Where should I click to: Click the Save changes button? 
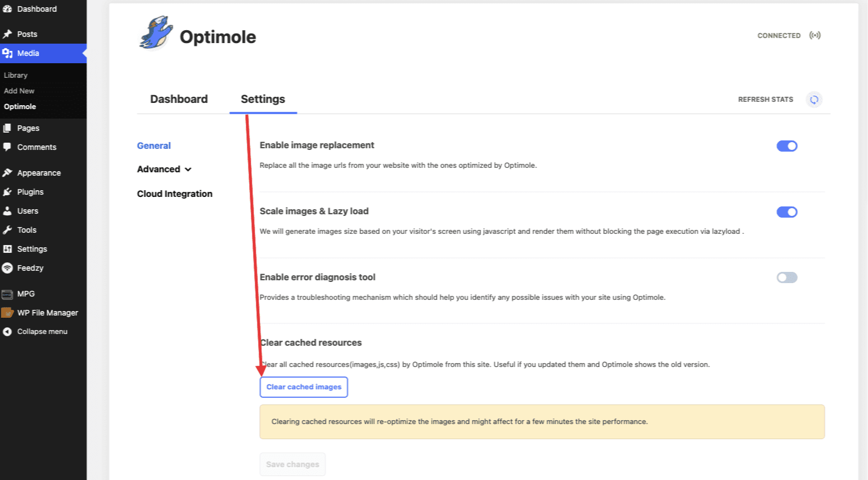[292, 464]
